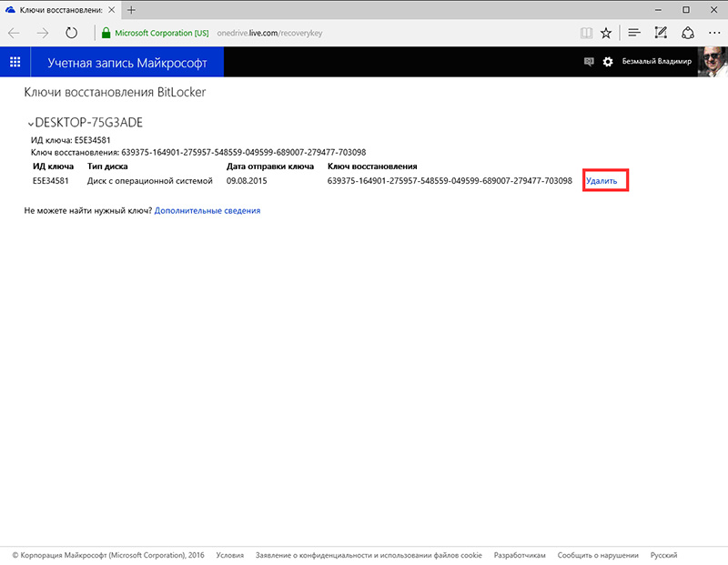728x565 pixels.
Task: Select the Ключи восстановления browser tab
Action: 60,10
